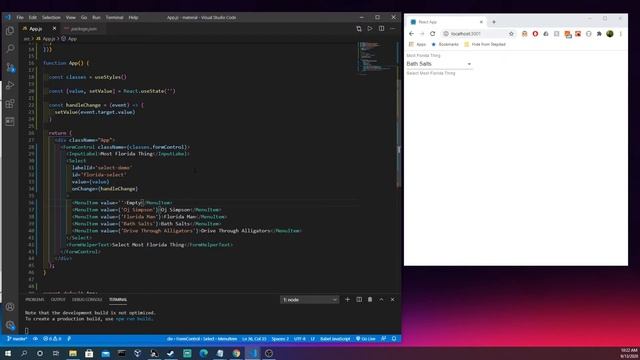The width and height of the screenshot is (640, 360).
Task: Click the Run code play icon
Action: 370,29
